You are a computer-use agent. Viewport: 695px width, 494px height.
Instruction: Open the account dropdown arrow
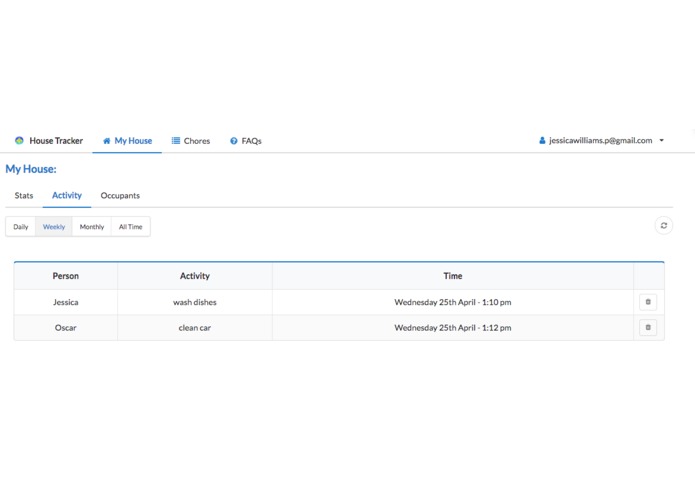(661, 140)
